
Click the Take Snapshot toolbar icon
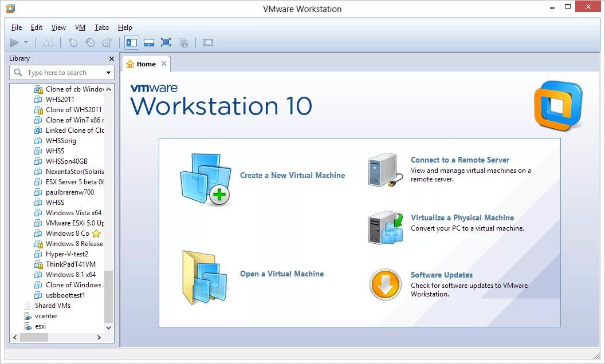click(x=73, y=42)
